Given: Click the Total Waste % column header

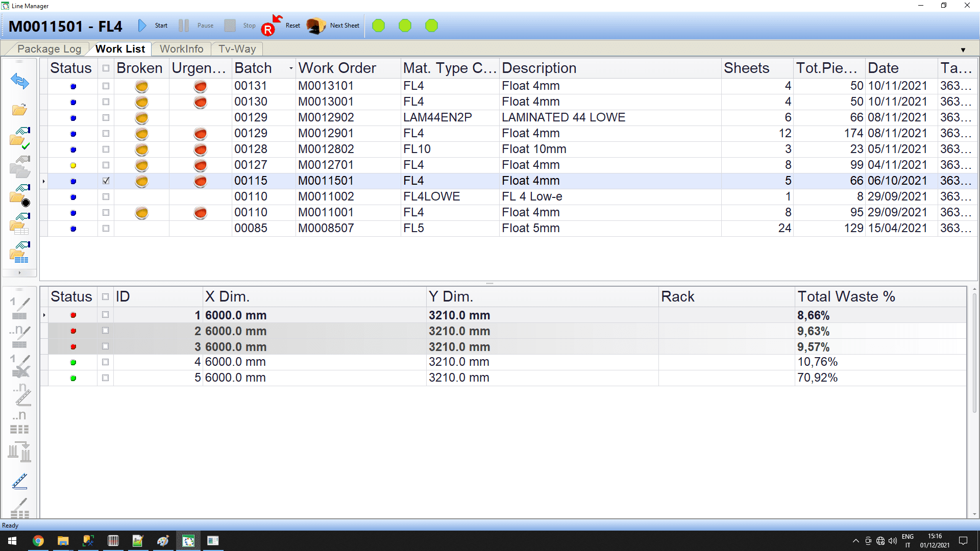Looking at the screenshot, I should pos(880,297).
